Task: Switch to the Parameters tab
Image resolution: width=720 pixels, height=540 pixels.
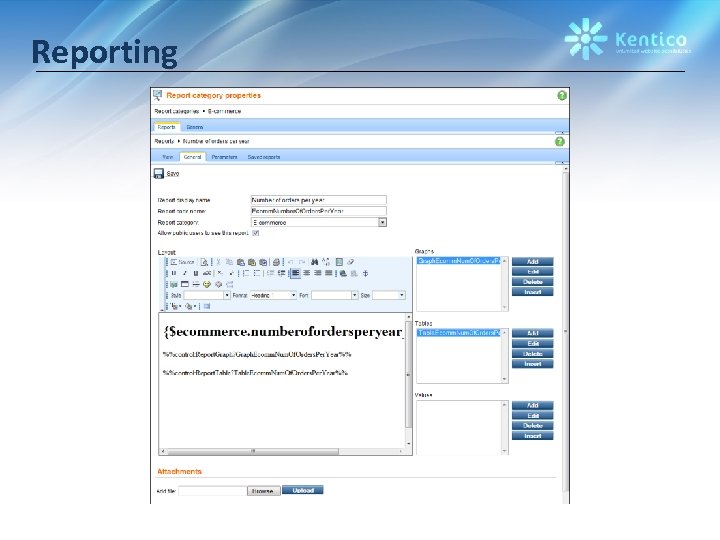Action: click(x=225, y=157)
